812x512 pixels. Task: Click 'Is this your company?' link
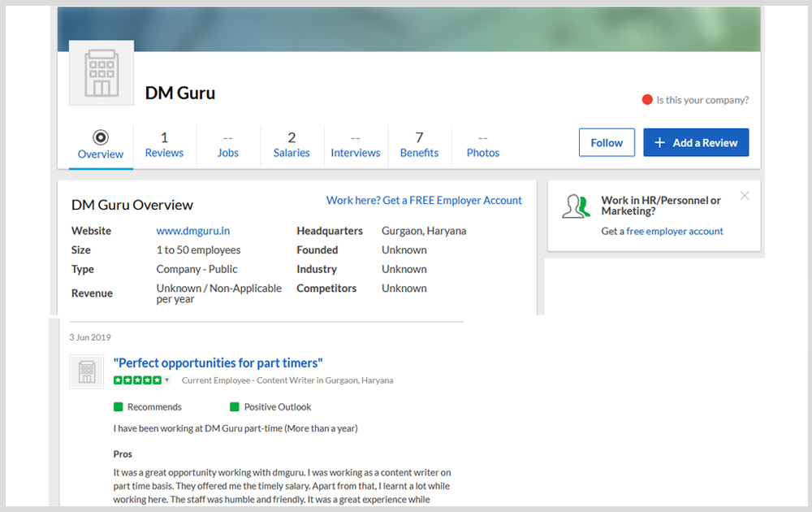[702, 100]
